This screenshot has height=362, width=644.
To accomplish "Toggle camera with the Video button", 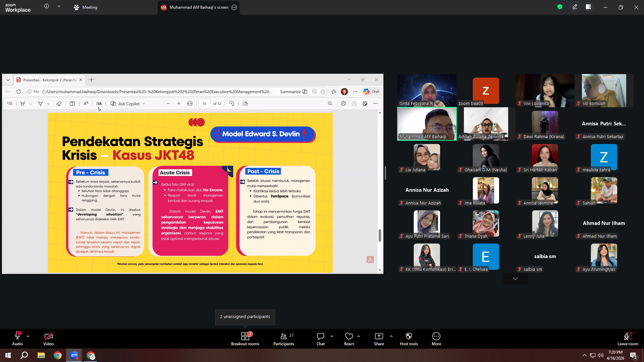I will click(x=48, y=339).
